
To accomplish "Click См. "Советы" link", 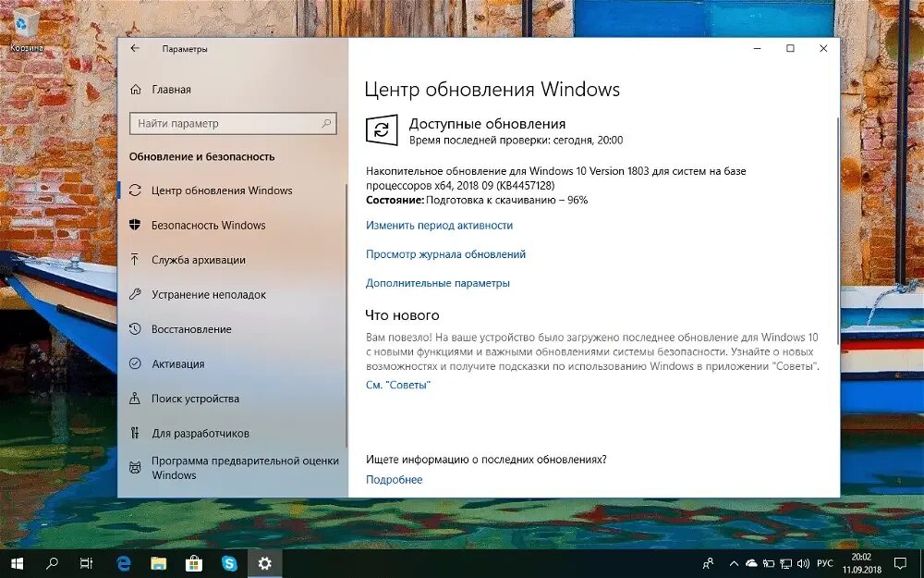I will point(397,385).
